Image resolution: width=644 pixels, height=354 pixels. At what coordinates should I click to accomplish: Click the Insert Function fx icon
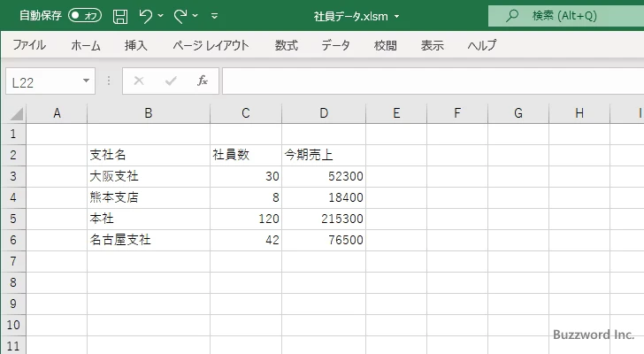tap(203, 81)
